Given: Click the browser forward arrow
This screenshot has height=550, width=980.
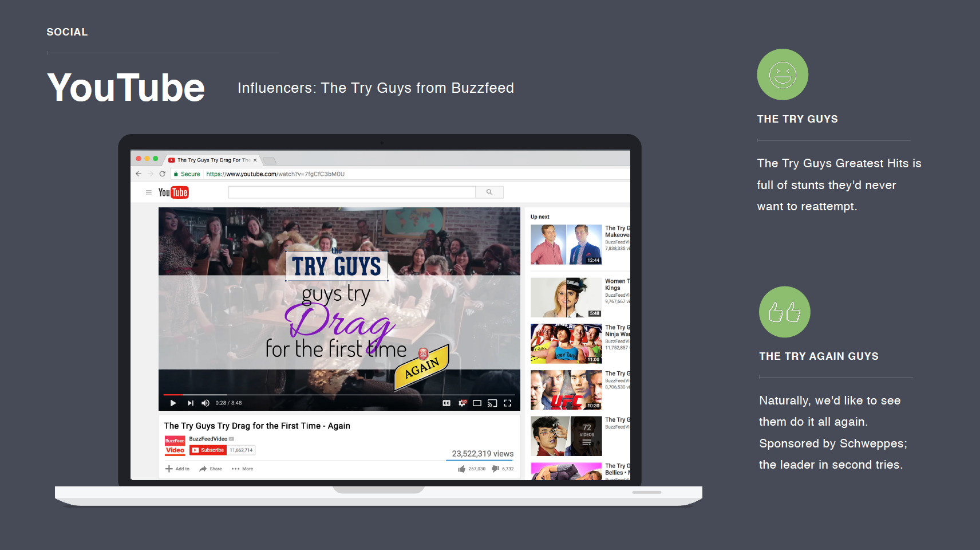Looking at the screenshot, I should 151,174.
